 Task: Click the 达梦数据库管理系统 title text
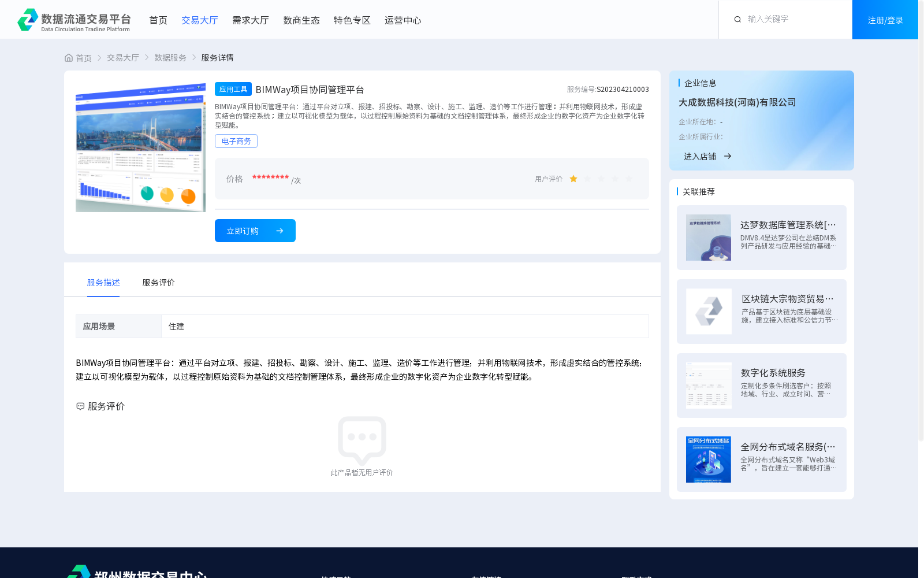[x=788, y=225]
